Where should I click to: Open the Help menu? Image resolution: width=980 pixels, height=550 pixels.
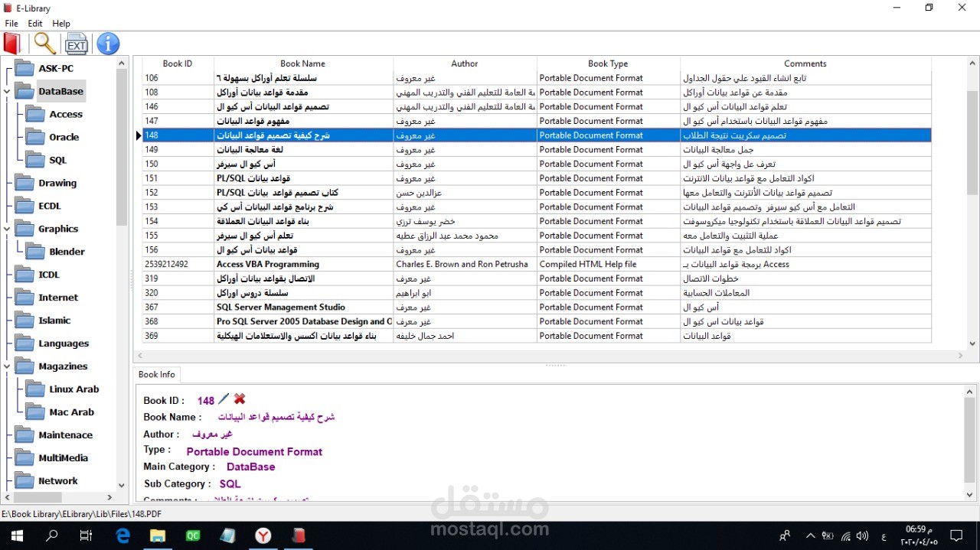61,24
